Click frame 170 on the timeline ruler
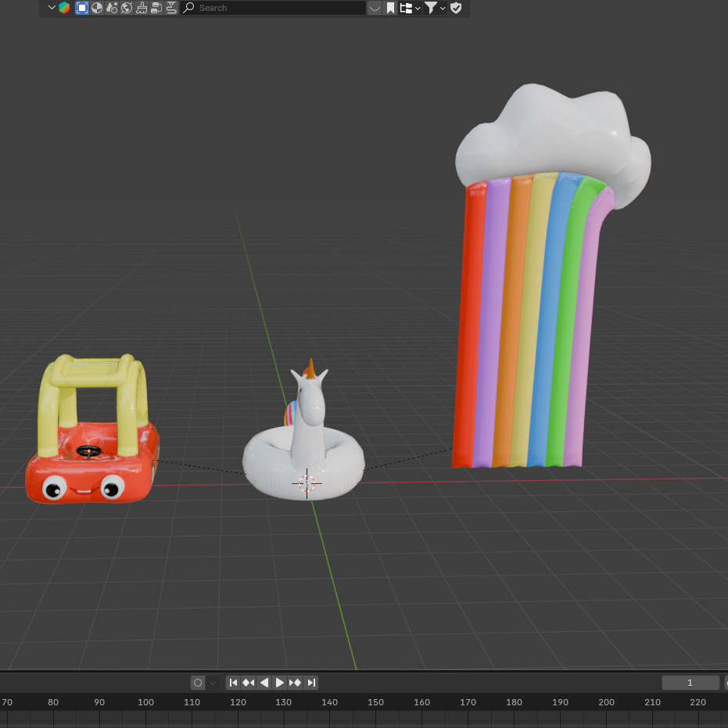Image resolution: width=728 pixels, height=728 pixels. (x=468, y=702)
